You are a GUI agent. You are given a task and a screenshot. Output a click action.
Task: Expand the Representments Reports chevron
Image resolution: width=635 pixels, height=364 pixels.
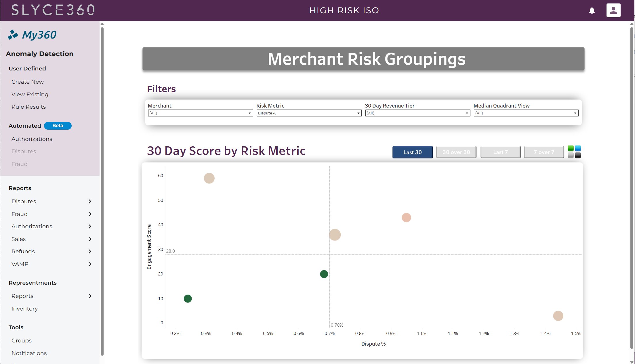90,296
